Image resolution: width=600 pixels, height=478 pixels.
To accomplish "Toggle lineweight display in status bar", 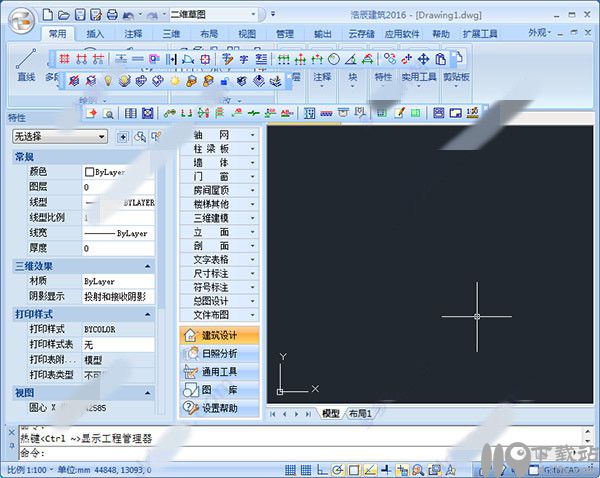I will 386,470.
